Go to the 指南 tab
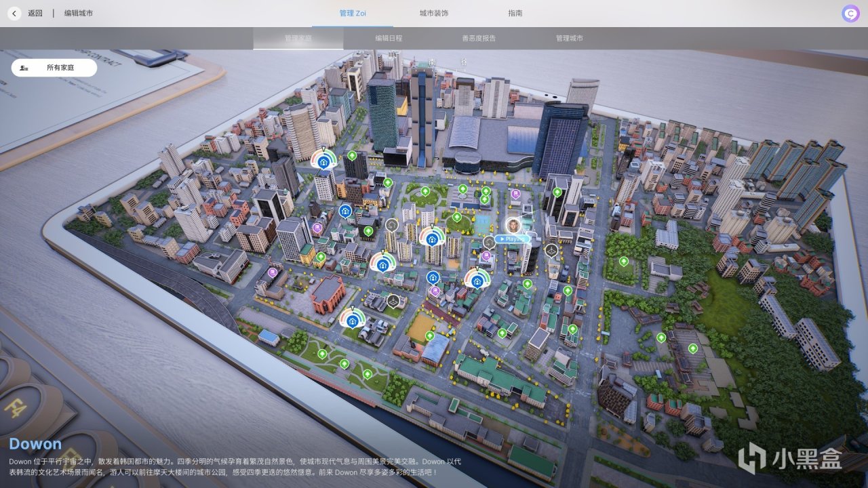This screenshot has width=868, height=488. point(515,13)
